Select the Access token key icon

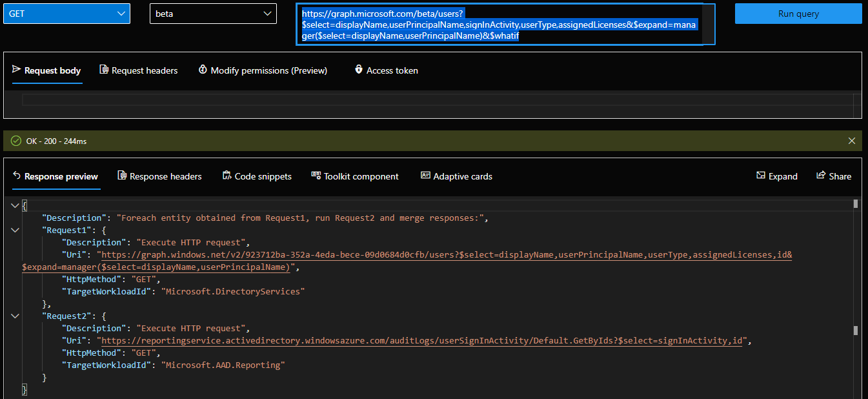tap(359, 70)
